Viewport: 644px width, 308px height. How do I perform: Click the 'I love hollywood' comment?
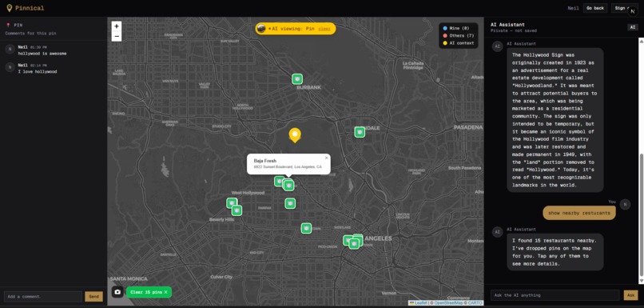38,71
